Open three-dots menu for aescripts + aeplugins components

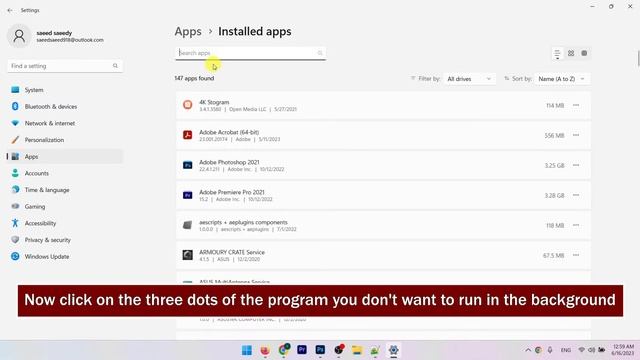click(x=576, y=225)
